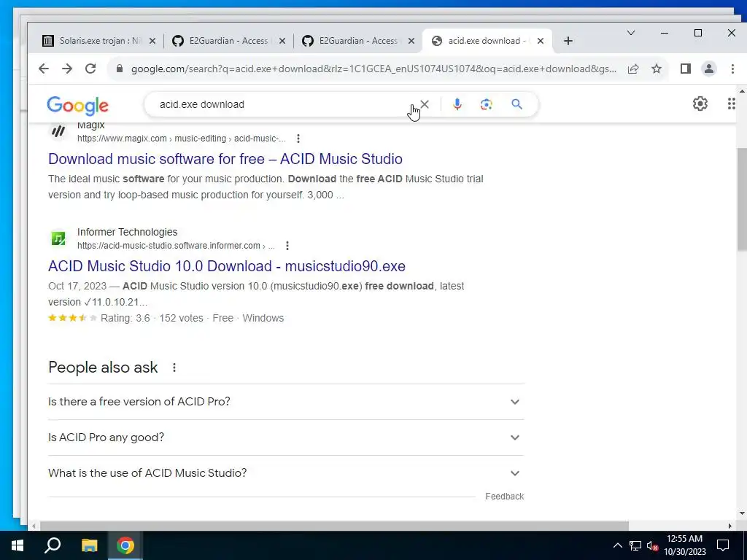The width and height of the screenshot is (747, 560).
Task: Open more options for Informer Technologies result
Action: [x=287, y=246]
